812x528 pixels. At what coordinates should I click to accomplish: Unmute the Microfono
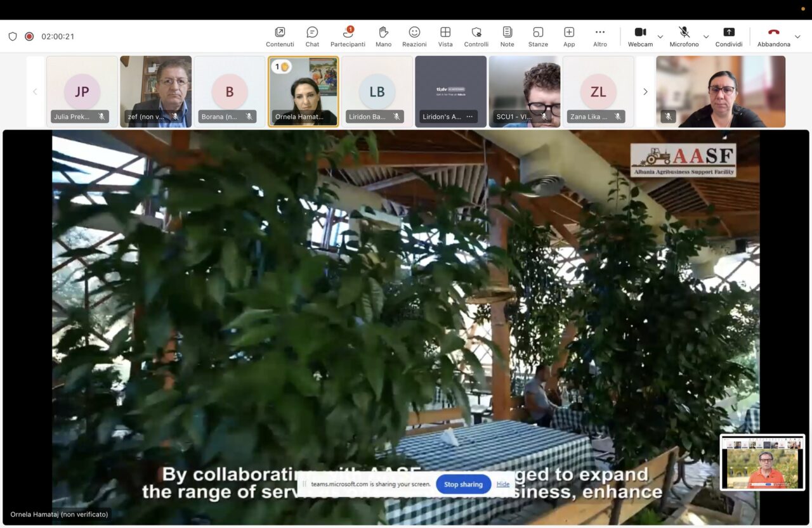(684, 36)
